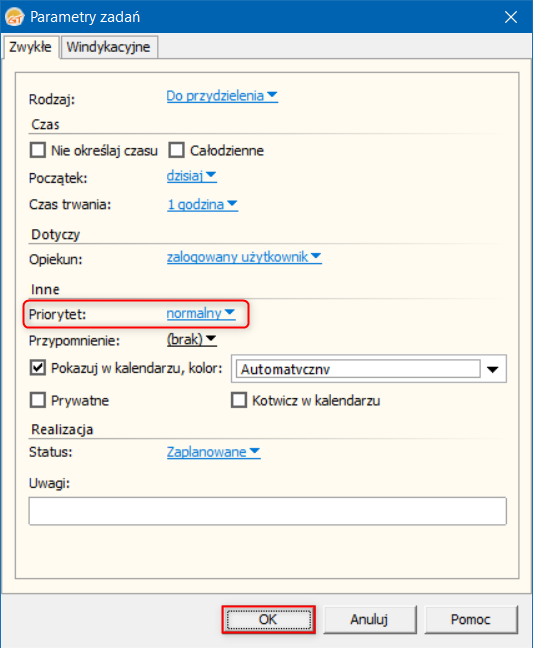This screenshot has height=648, width=533.
Task: Expand the Początek 'dzisiaj' dropdown
Action: coord(191,176)
